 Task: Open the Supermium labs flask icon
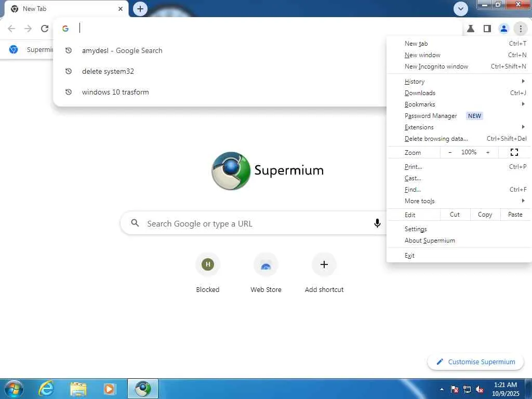click(471, 29)
